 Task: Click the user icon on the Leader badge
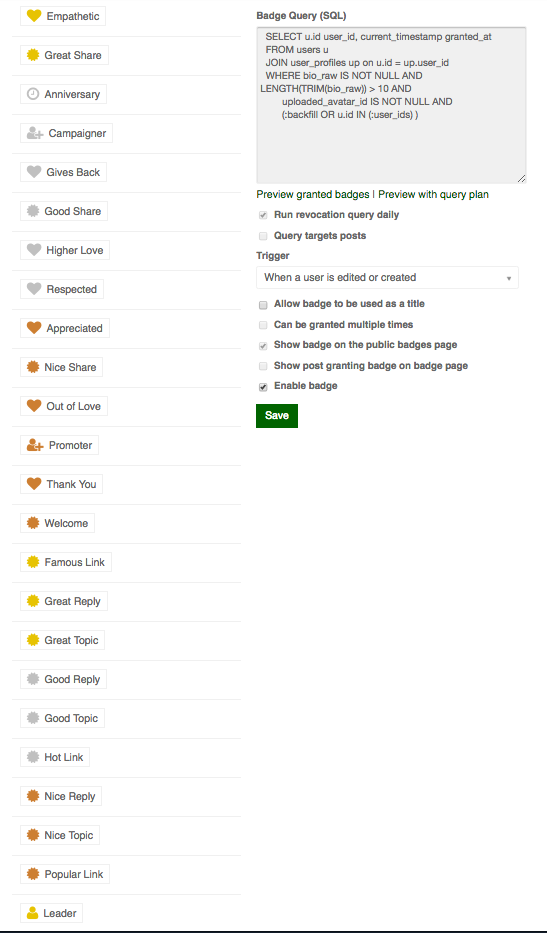pos(33,913)
